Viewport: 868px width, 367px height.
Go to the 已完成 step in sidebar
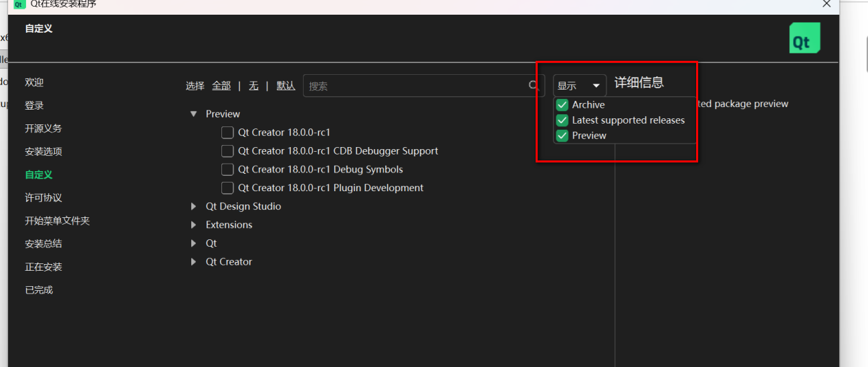click(x=39, y=290)
